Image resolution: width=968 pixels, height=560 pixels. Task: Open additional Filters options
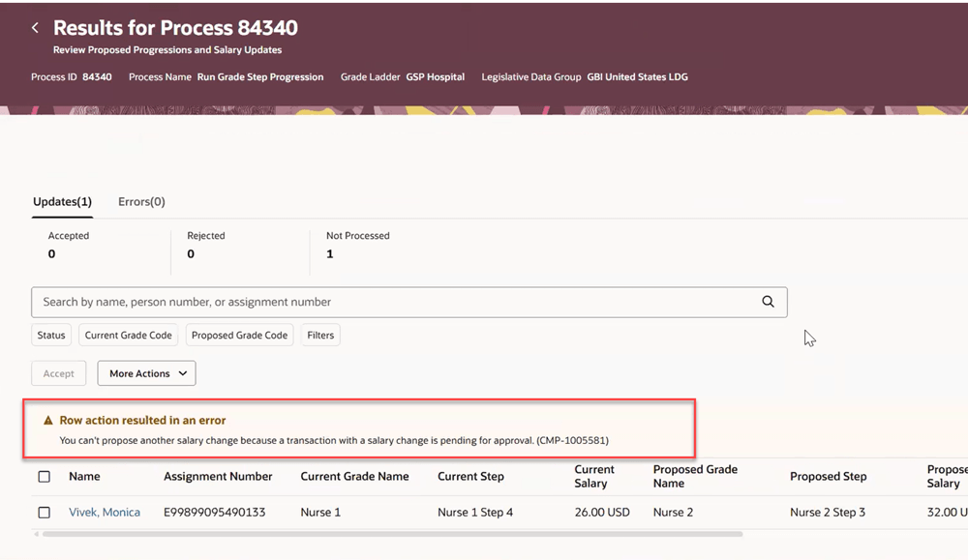[319, 335]
